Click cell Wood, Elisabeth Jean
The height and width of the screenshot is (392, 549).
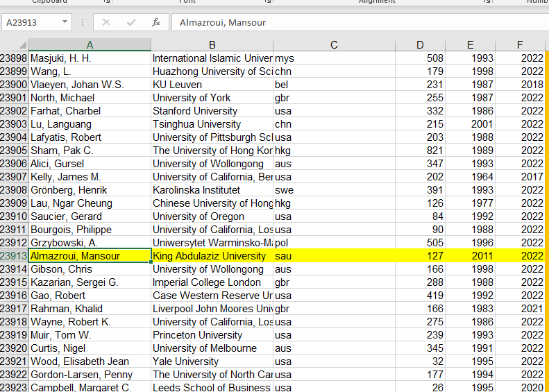click(90, 361)
